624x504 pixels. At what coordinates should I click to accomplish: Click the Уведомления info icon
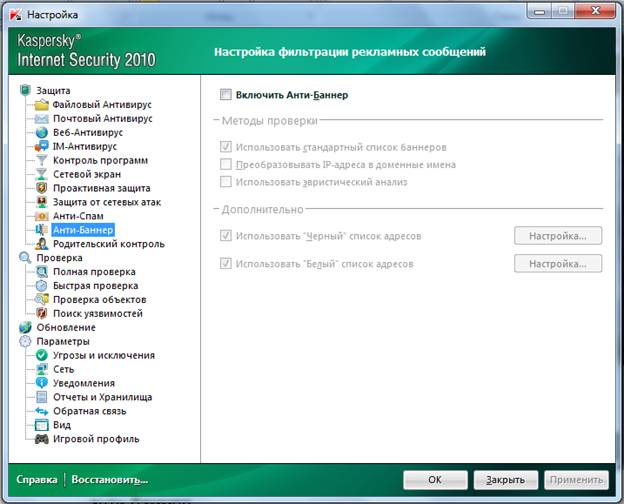(41, 383)
